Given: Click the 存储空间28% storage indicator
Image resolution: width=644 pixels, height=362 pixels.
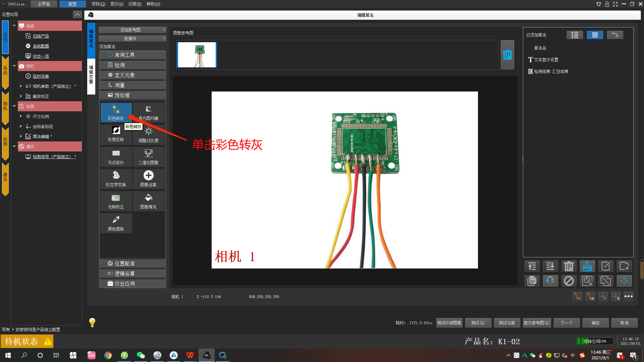Looking at the screenshot, I should pos(595,341).
